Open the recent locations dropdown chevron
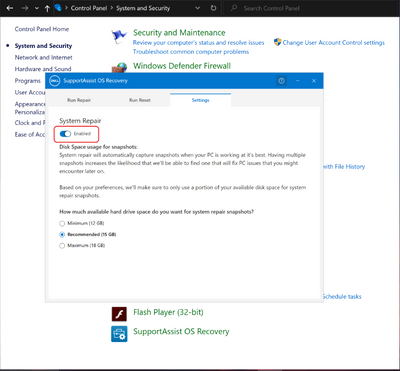Screen dimensions: 400x371 click(37, 8)
